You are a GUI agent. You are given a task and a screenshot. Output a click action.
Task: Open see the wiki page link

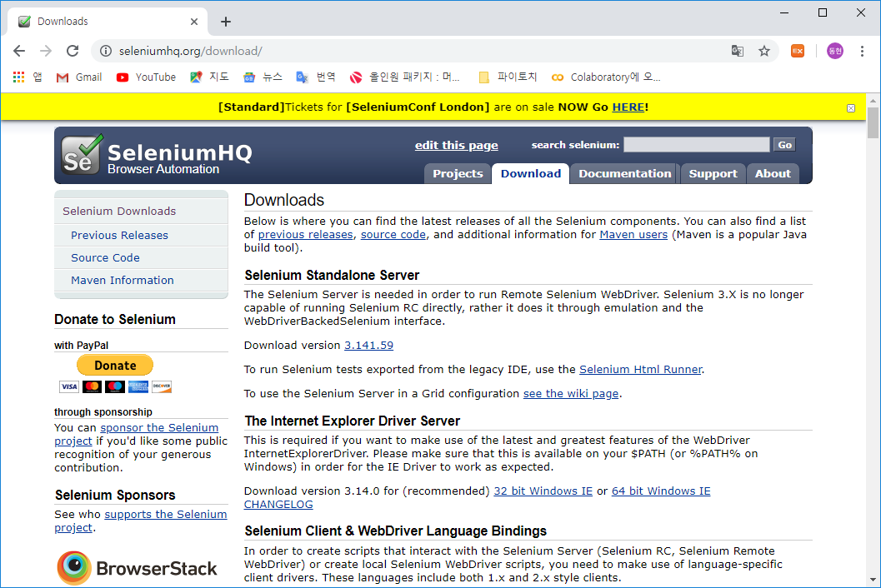click(x=571, y=394)
